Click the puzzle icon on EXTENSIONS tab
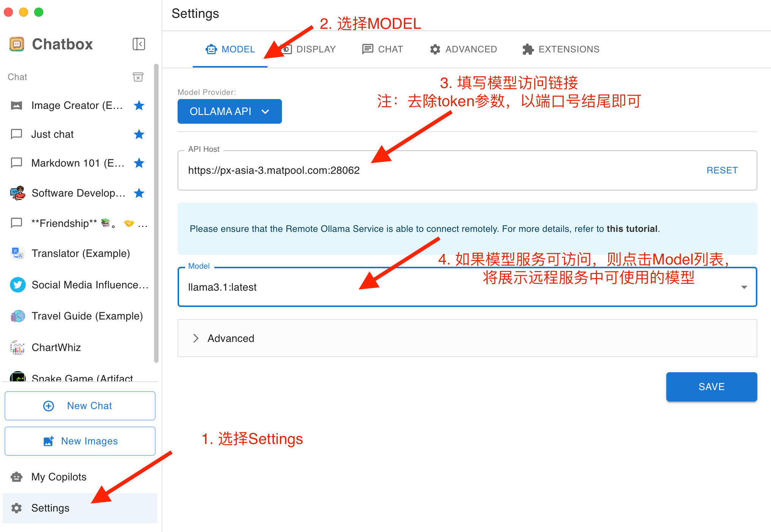The width and height of the screenshot is (771, 532). pyautogui.click(x=528, y=49)
